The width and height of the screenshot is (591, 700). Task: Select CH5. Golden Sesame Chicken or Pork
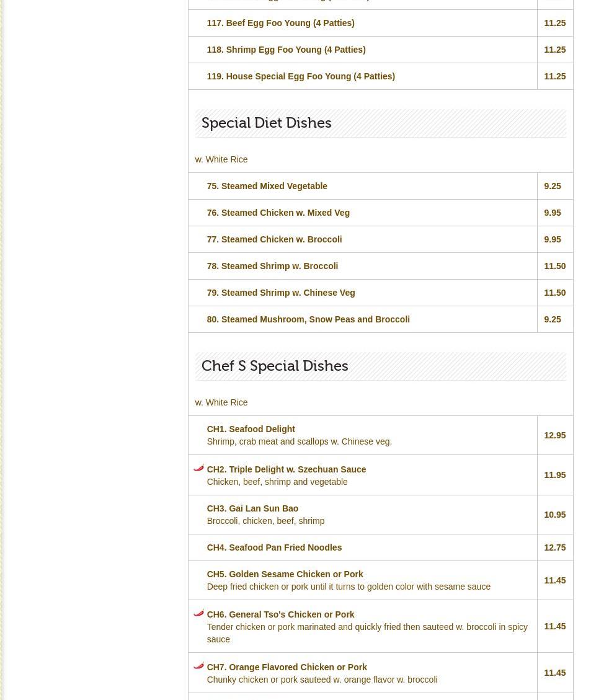click(285, 574)
